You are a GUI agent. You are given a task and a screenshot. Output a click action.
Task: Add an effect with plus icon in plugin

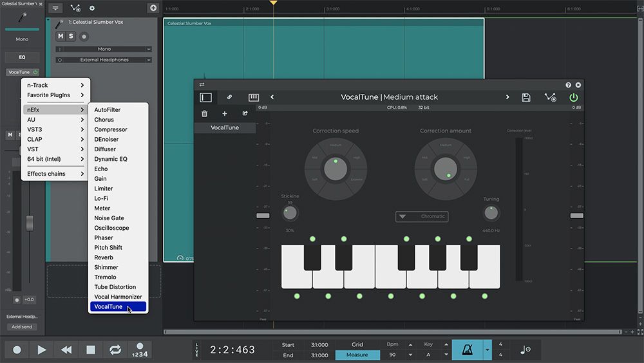pyautogui.click(x=225, y=114)
